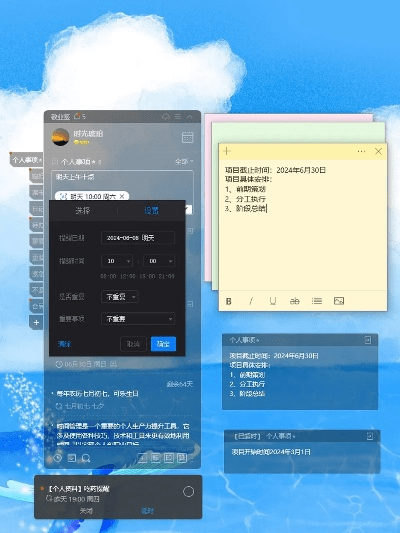Viewport: 400px width, 533px height.
Task: Toggle bold formatting in sticky note
Action: (228, 301)
